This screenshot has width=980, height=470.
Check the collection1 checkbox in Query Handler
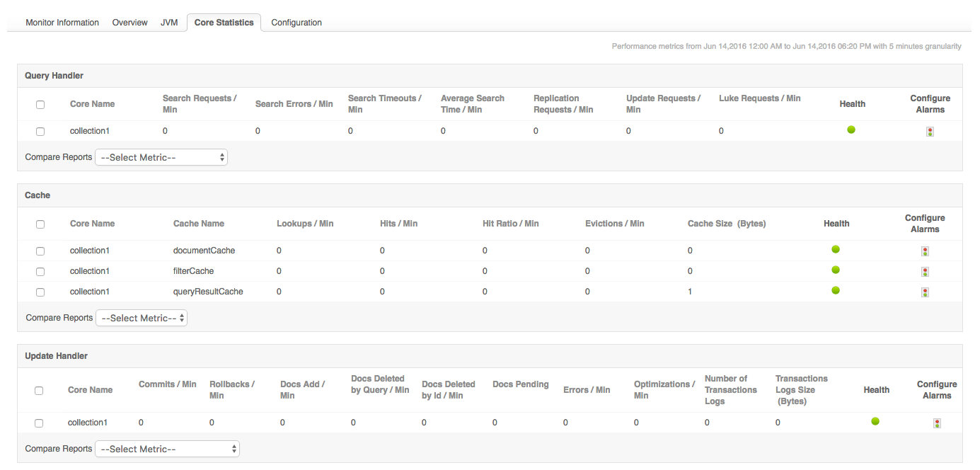point(40,132)
